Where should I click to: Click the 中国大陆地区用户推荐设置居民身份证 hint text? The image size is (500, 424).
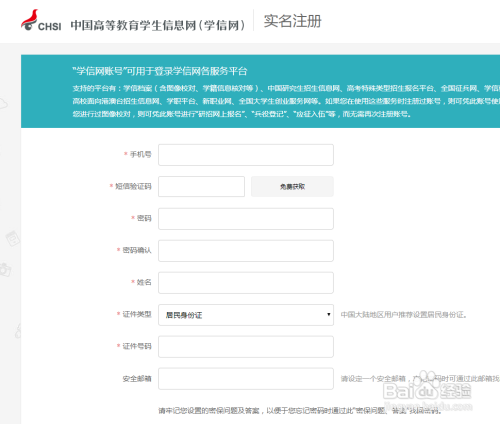tap(403, 315)
